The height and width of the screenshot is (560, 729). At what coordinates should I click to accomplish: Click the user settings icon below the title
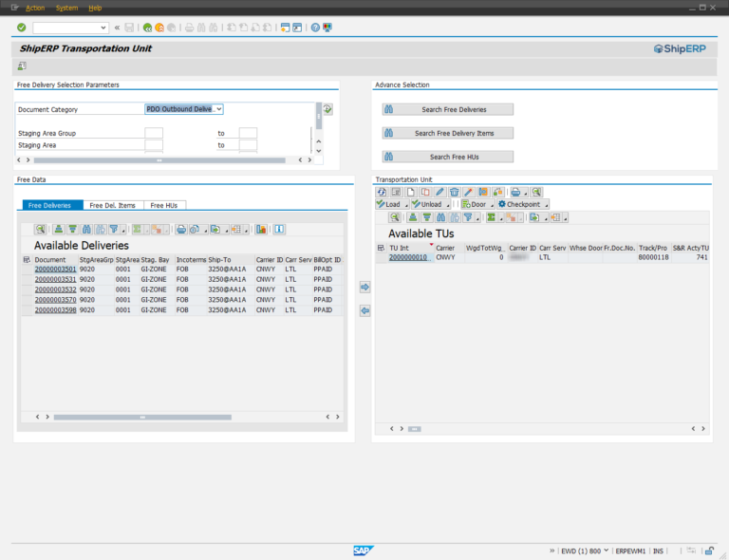click(x=22, y=66)
